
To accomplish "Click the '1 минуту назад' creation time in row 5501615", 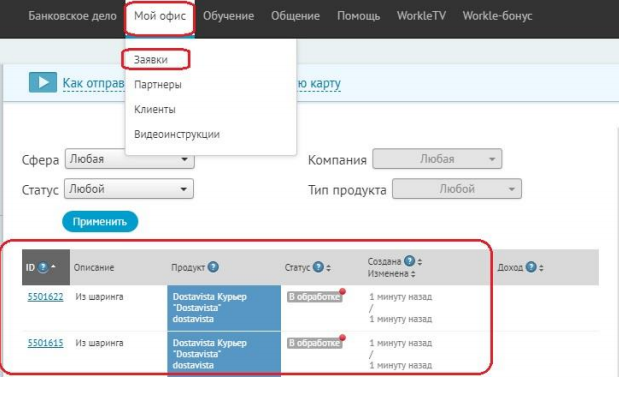I will click(401, 343).
